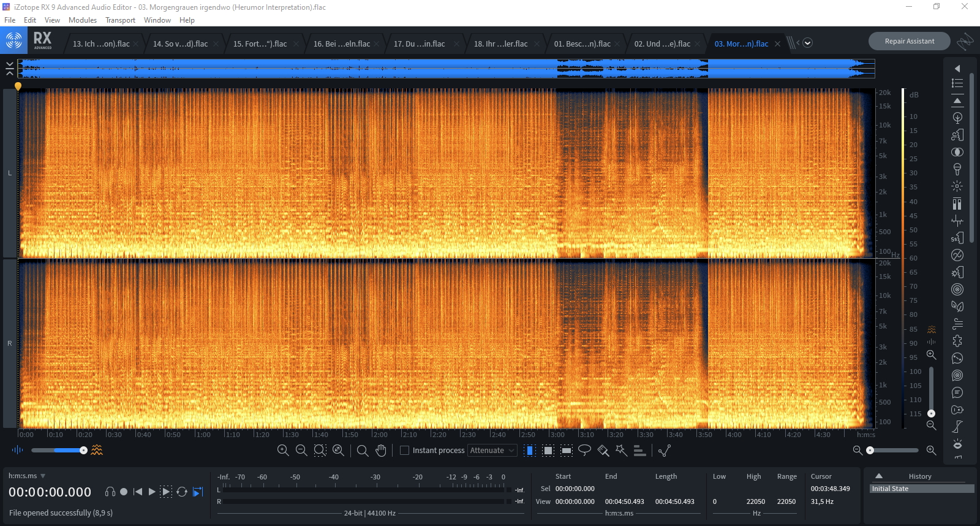Expand the time format h:m:s.ms dropdown
980x526 pixels.
pyautogui.click(x=43, y=476)
